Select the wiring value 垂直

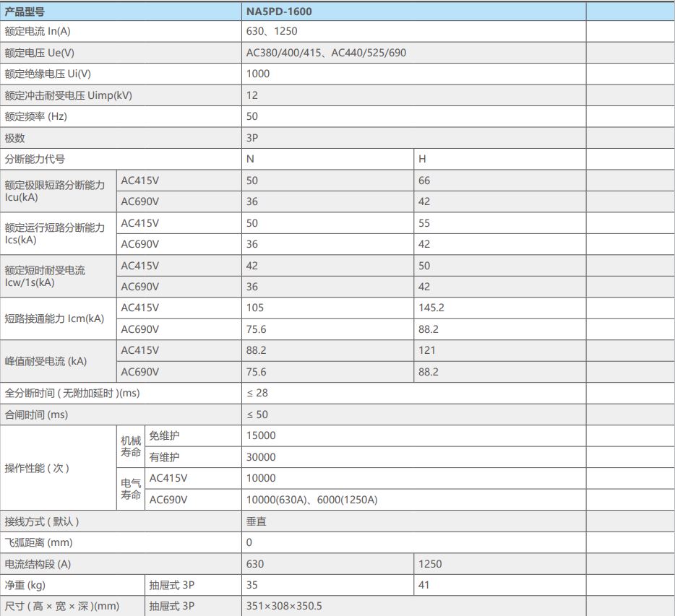pyautogui.click(x=256, y=522)
